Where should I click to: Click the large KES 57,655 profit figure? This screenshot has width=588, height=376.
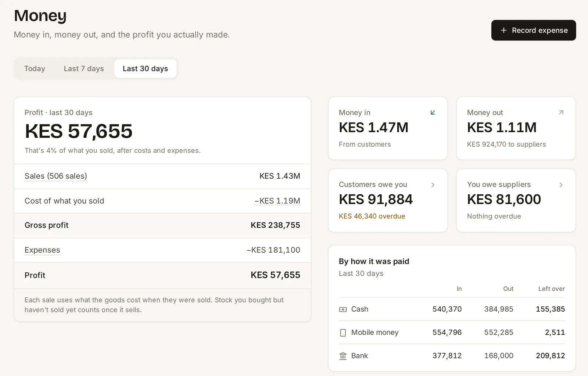(79, 131)
